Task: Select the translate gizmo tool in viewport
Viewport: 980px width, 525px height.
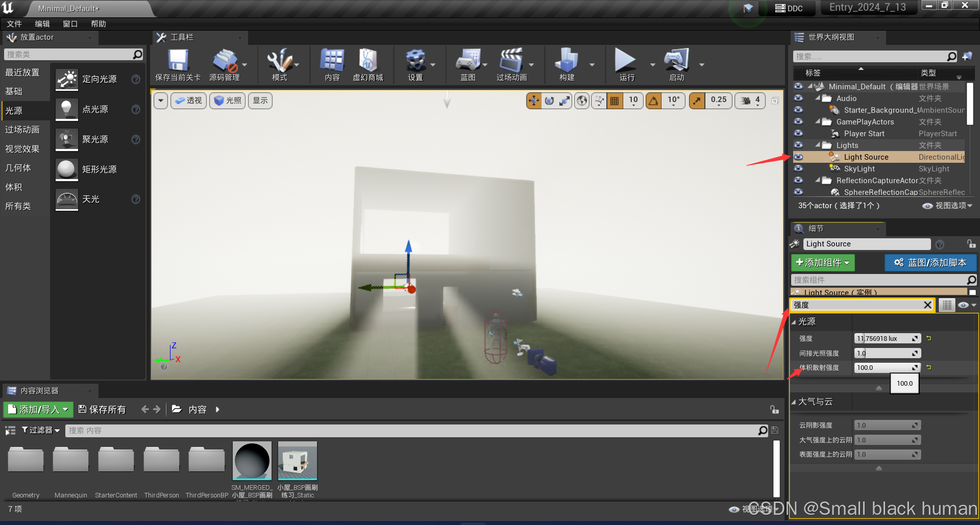Action: tap(533, 101)
